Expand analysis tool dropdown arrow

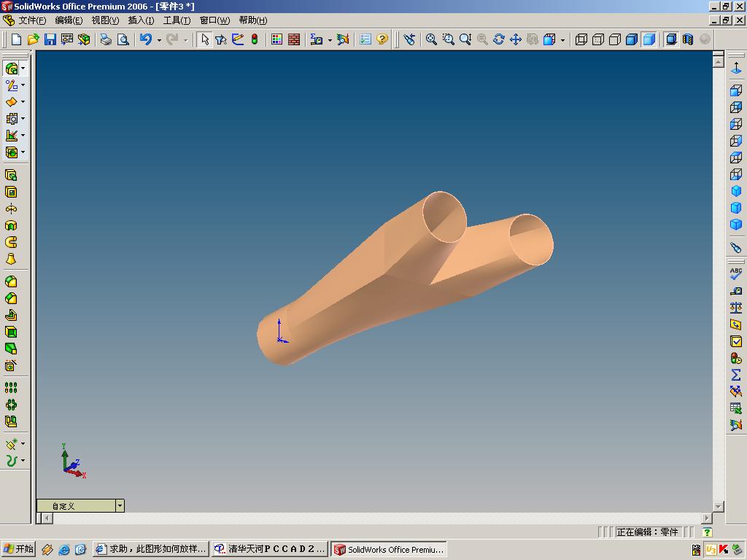(x=330, y=40)
